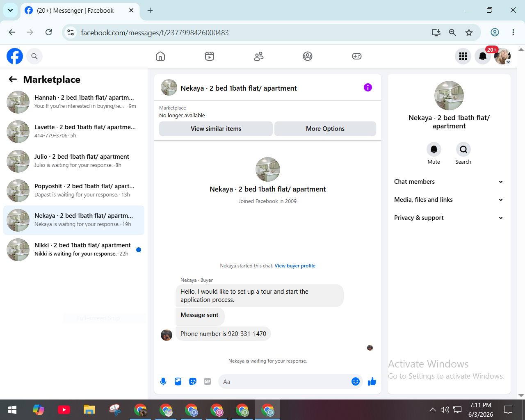Viewport: 525px width, 420px height.
Task: Open Chrome three-dot menu
Action: pyautogui.click(x=513, y=32)
